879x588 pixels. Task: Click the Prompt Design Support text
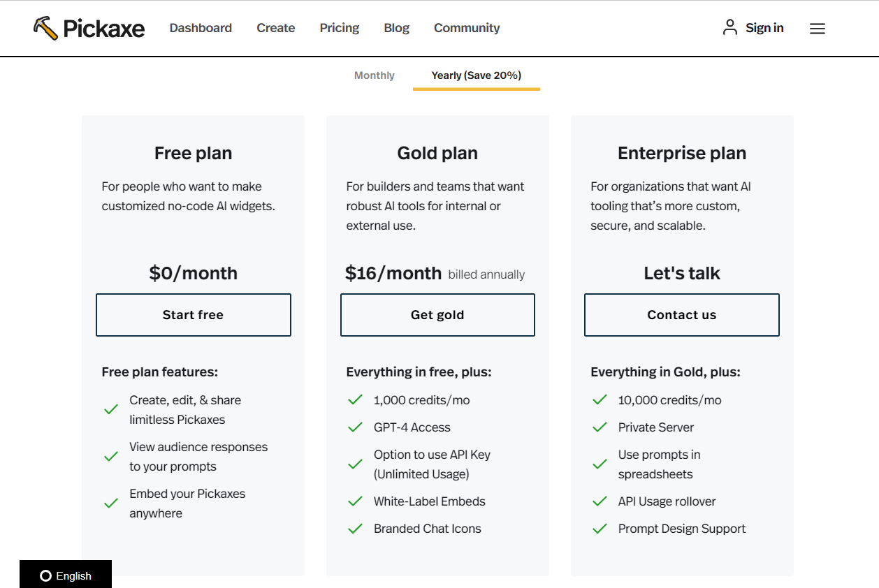click(682, 529)
